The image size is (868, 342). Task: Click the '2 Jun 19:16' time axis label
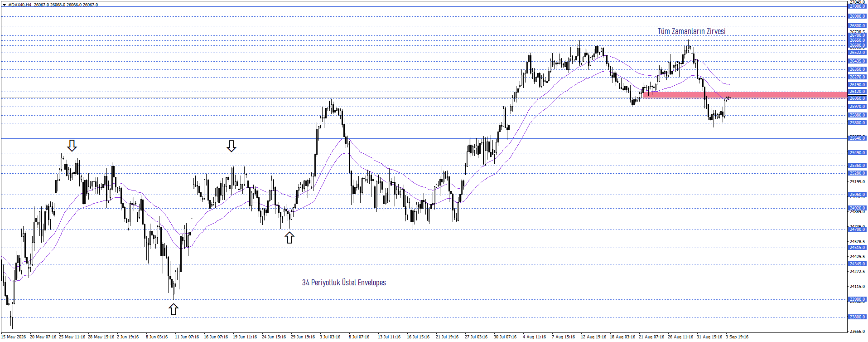click(128, 337)
